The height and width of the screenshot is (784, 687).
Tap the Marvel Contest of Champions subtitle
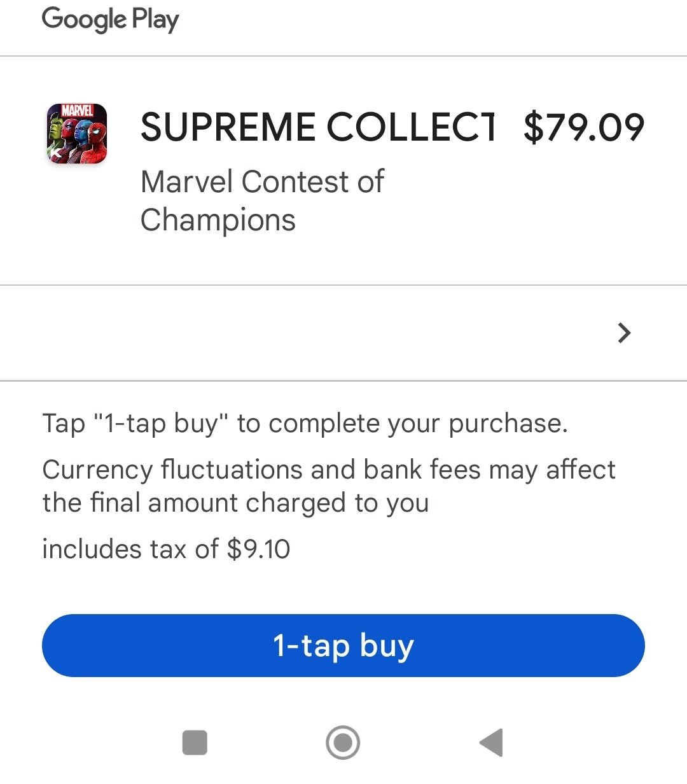point(262,200)
